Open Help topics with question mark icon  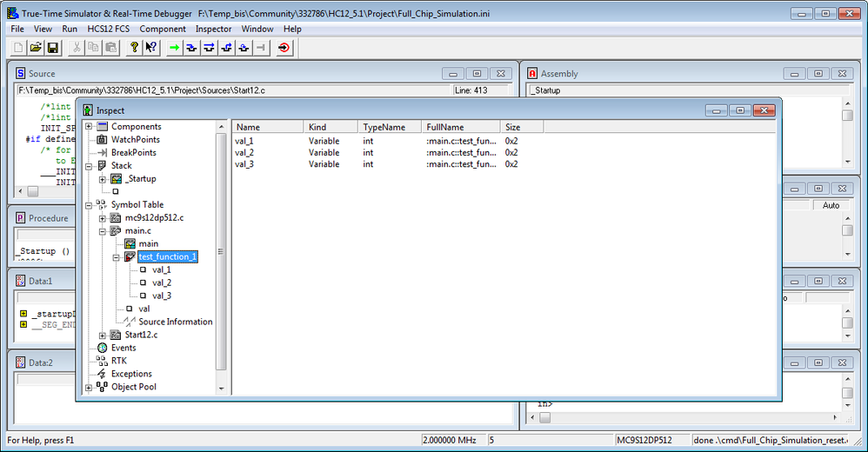click(134, 48)
